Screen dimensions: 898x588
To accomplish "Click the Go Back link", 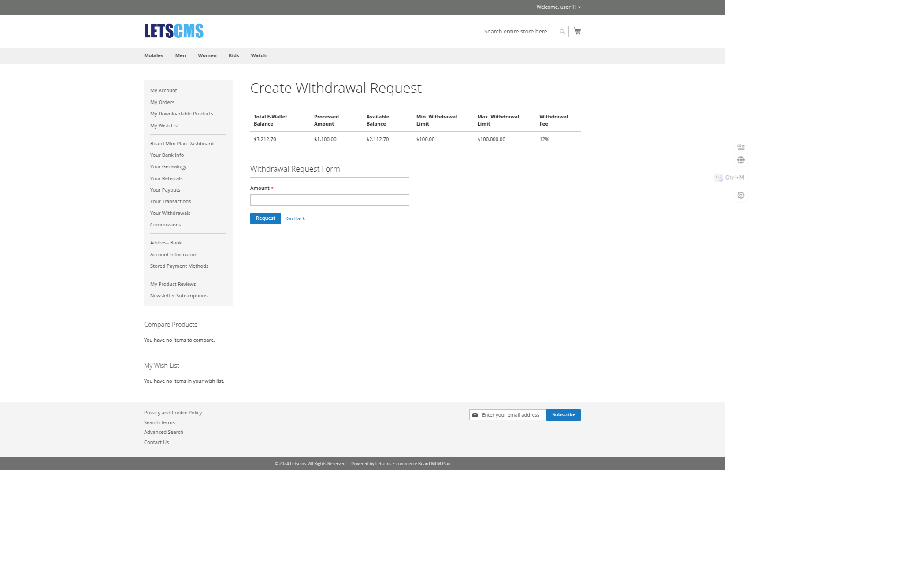I will (x=295, y=218).
